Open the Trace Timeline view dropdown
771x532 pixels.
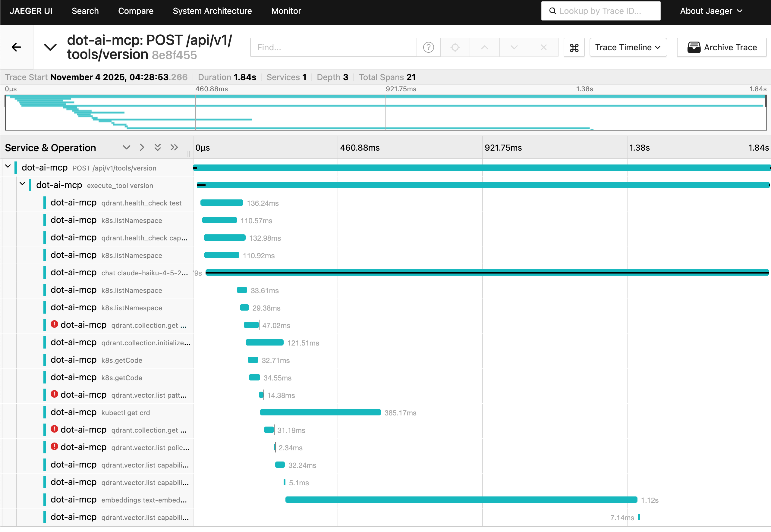pos(628,47)
